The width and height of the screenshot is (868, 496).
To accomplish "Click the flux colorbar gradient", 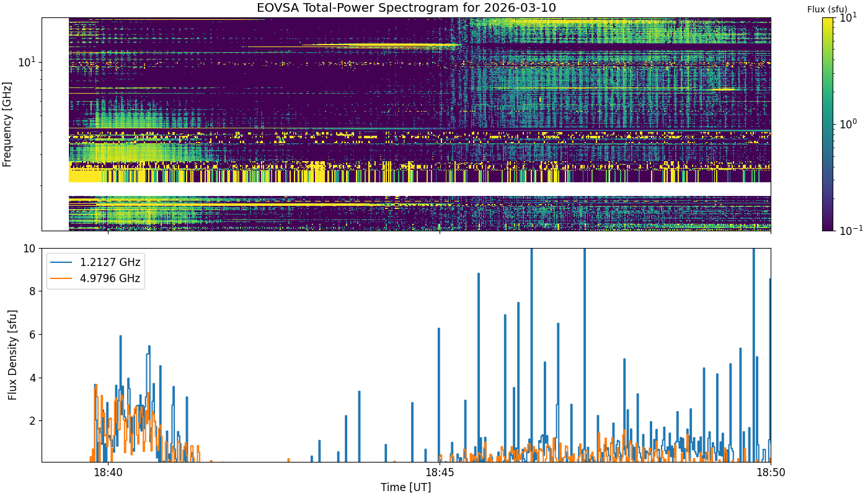I will 827,124.
